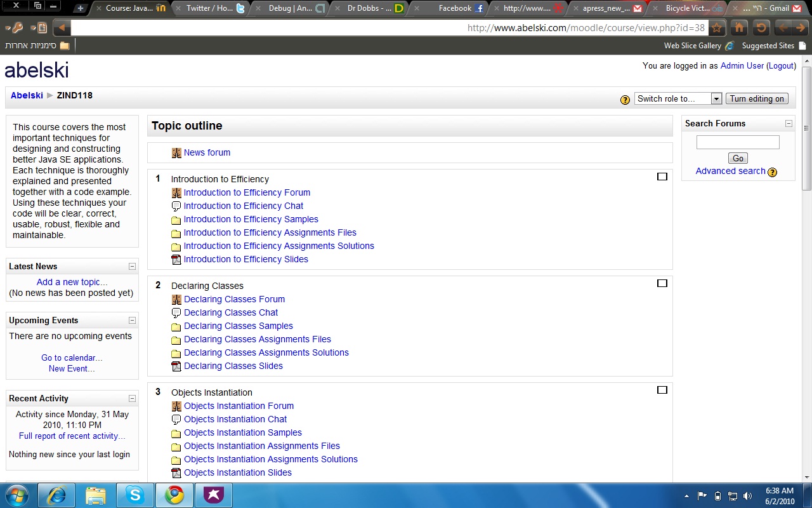Collapse the Latest News block
This screenshot has width=812, height=508.
tap(132, 267)
